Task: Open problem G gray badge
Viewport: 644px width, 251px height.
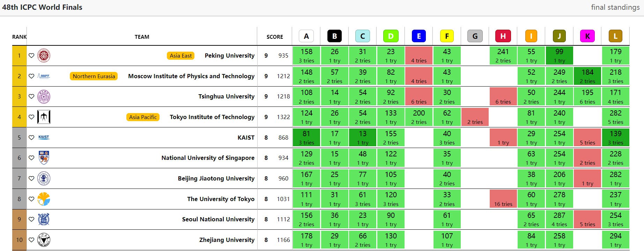Action: click(x=475, y=36)
